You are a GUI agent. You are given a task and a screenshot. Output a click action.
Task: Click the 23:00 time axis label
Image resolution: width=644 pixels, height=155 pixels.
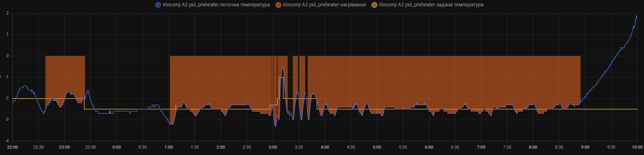(64, 147)
